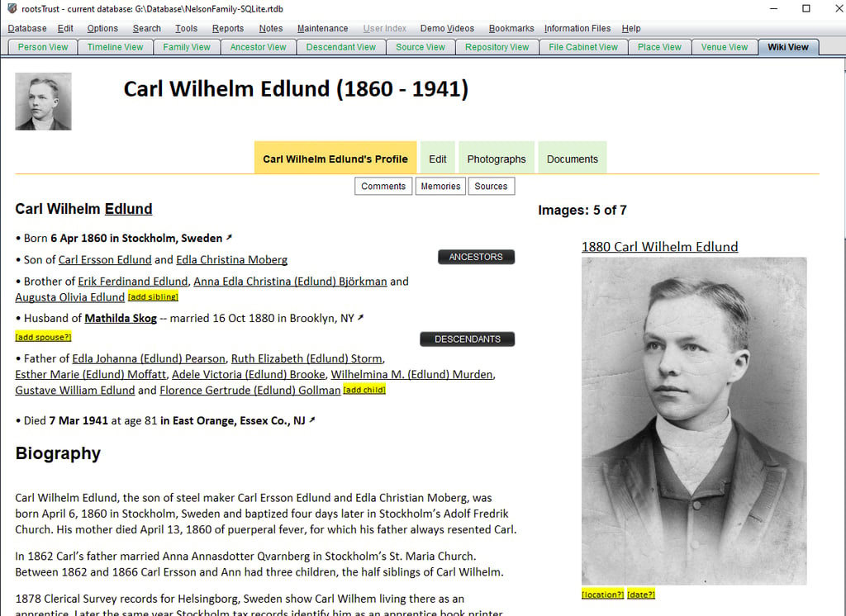846x616 pixels.
Task: Open the Information Files menu
Action: tap(577, 29)
